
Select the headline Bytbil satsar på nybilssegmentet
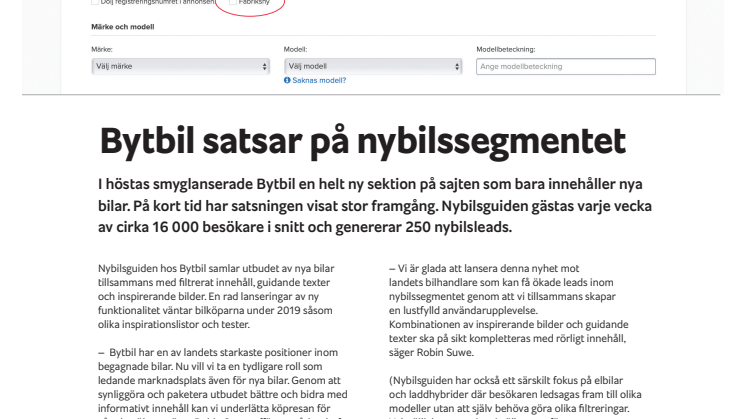coord(363,142)
